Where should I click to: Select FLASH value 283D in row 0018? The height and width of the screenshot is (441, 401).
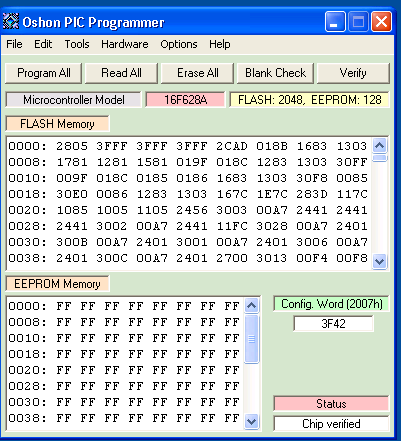(312, 194)
